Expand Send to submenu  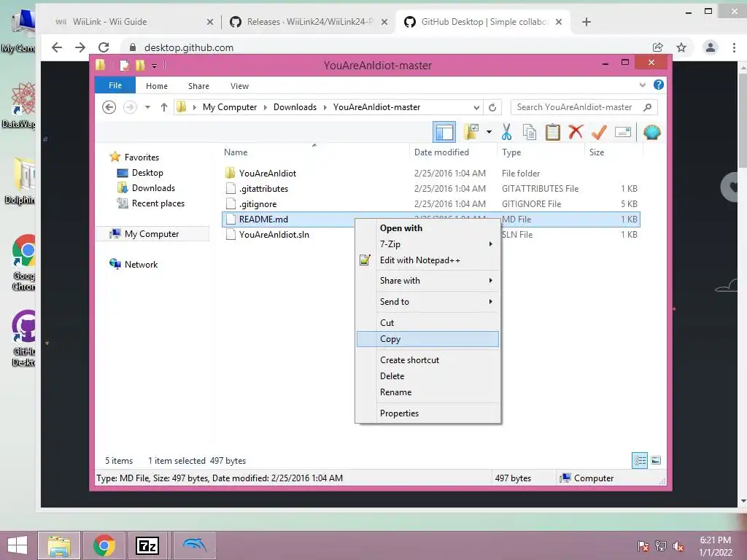[427, 301]
